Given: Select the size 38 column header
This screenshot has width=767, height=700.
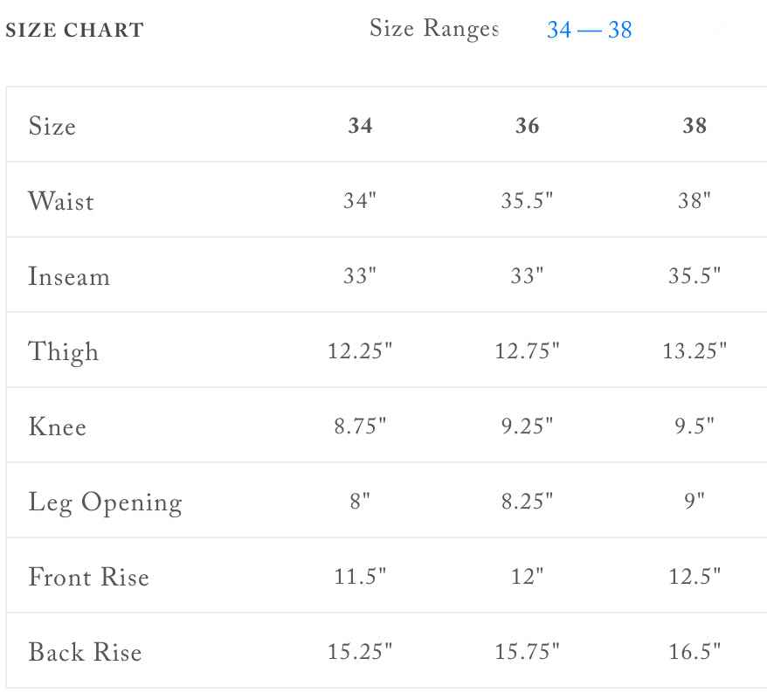Looking at the screenshot, I should point(694,126).
